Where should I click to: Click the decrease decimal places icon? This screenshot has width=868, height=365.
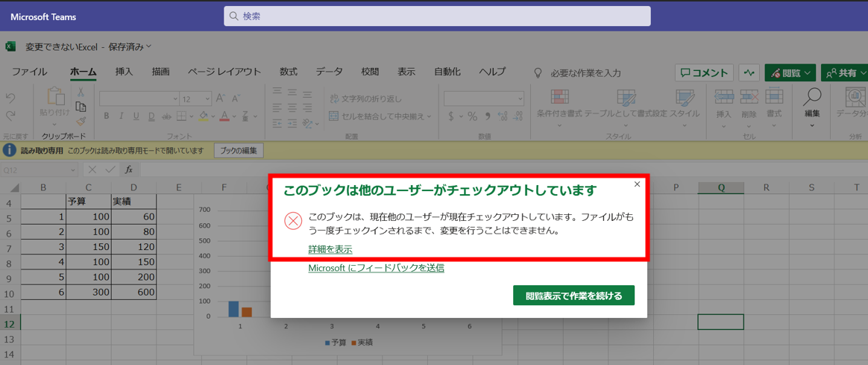point(518,116)
